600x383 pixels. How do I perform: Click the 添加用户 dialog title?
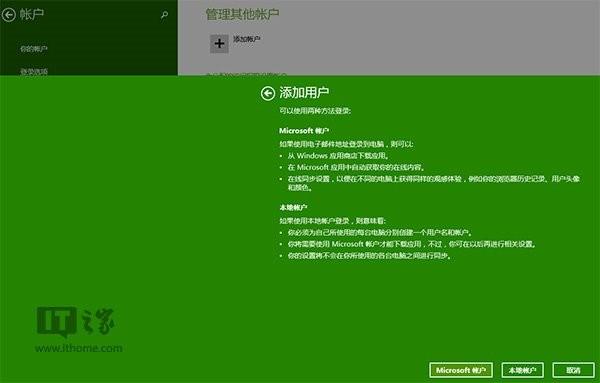(x=304, y=92)
